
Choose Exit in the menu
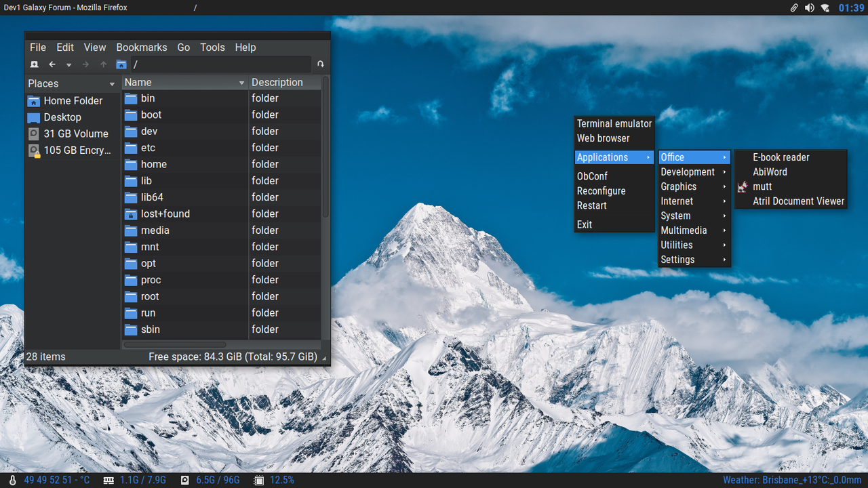point(614,224)
